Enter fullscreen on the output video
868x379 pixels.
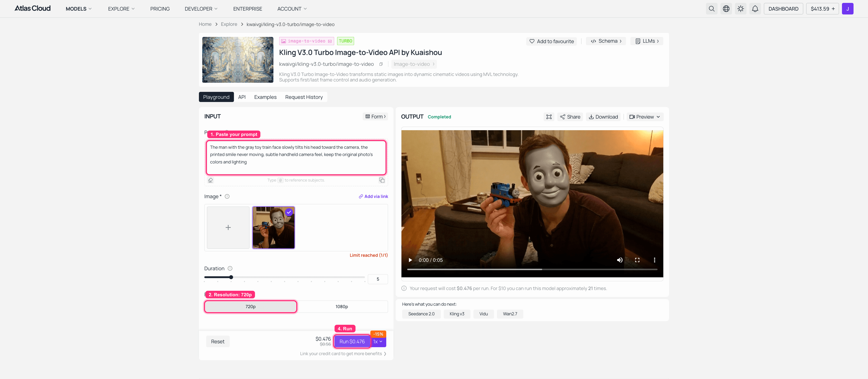(637, 260)
